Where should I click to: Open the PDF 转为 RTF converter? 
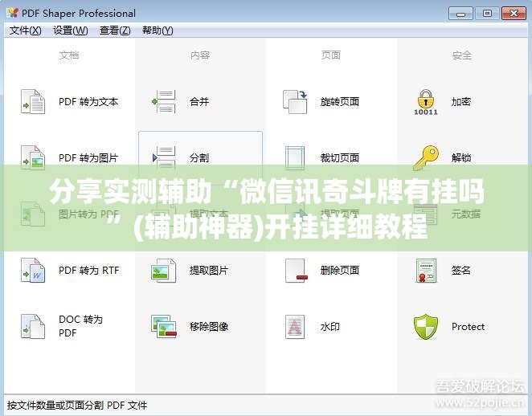[x=70, y=271]
